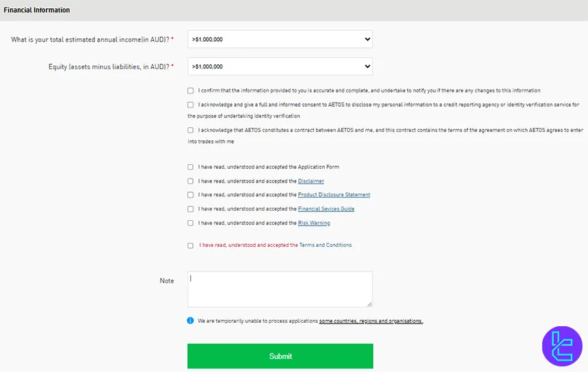This screenshot has width=588, height=372.
Task: Click the Note textarea resize handle
Action: click(370, 304)
